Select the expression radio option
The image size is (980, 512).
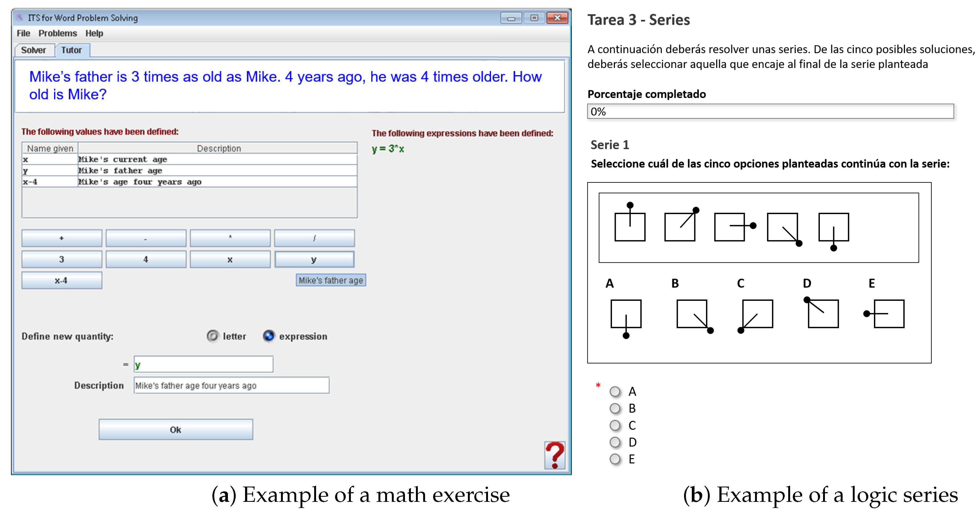tap(269, 336)
